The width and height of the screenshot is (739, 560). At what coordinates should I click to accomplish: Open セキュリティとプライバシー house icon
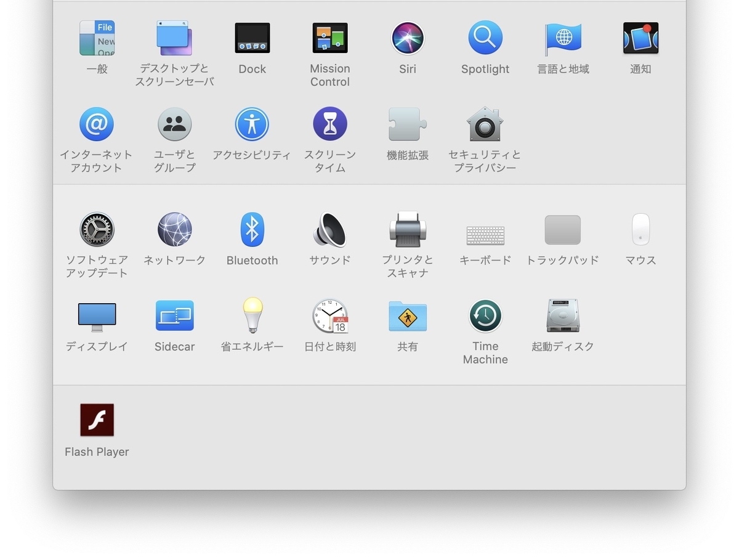click(x=485, y=124)
